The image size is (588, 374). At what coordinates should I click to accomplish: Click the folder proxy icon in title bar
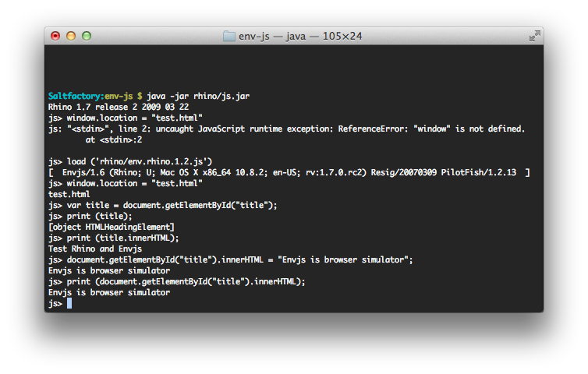pyautogui.click(x=229, y=36)
